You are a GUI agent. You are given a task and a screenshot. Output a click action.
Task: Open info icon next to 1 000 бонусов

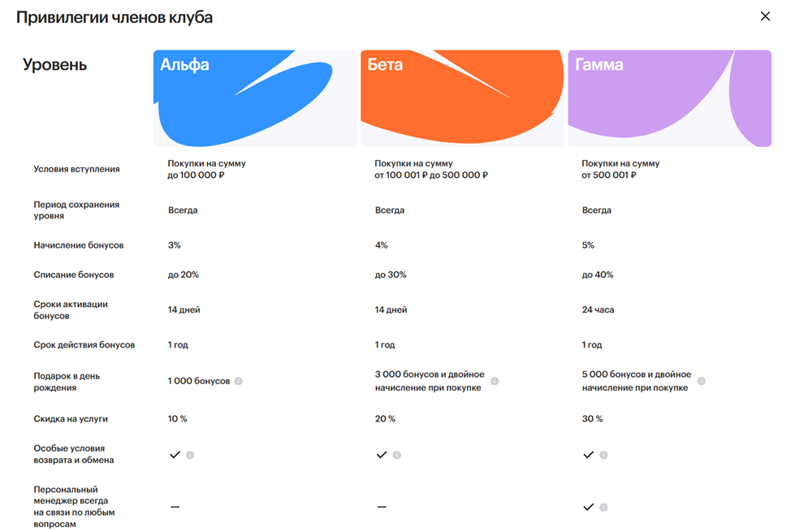pos(239,381)
